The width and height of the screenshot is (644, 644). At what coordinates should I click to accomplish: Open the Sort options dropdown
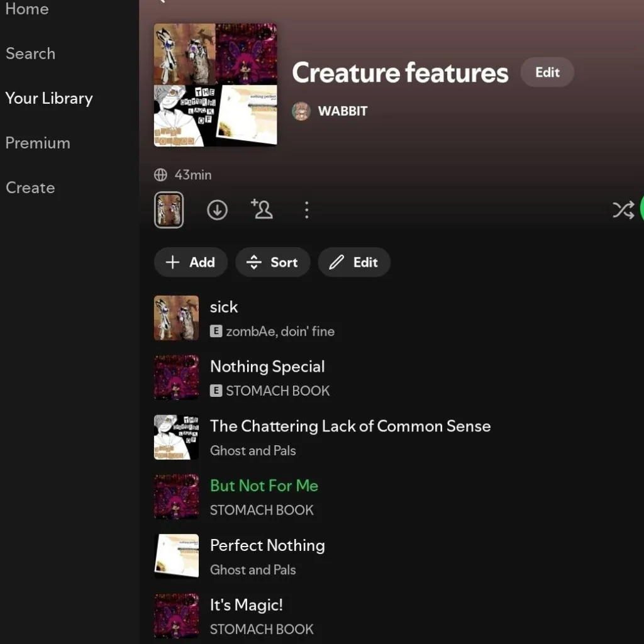coord(272,262)
